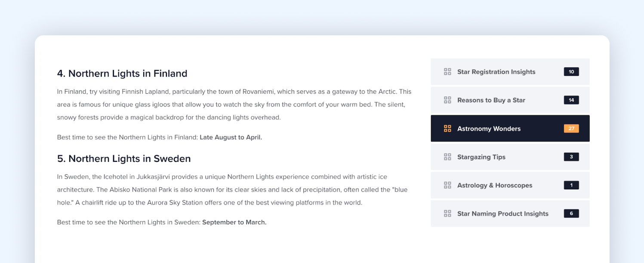Click the orange 27 badge on Astronomy Wonders
Image resolution: width=644 pixels, height=263 pixels.
point(571,128)
